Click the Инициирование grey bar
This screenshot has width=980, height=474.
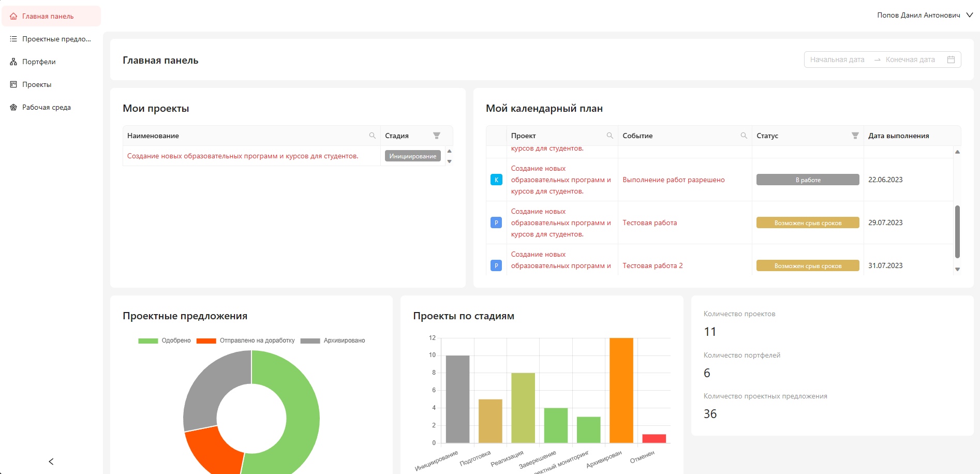point(457,399)
